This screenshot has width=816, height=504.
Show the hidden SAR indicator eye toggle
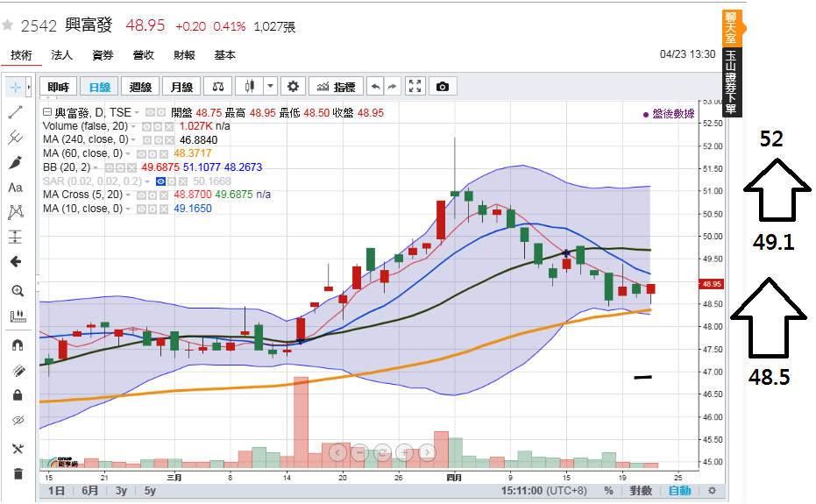point(160,181)
